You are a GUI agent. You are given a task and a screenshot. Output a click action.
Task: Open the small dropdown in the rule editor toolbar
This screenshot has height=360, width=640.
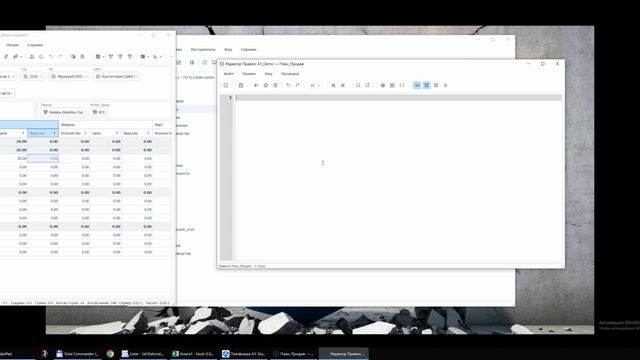(314, 85)
